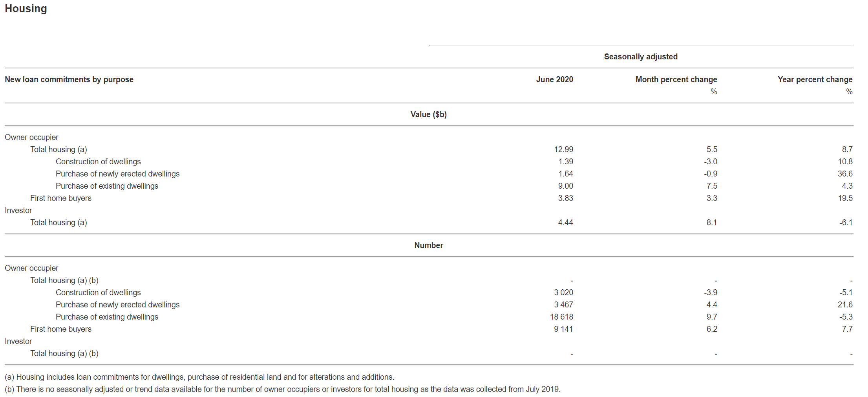Screen dimensions: 868x397
Task: Click the 18 618 existing dwellings number
Action: point(561,317)
